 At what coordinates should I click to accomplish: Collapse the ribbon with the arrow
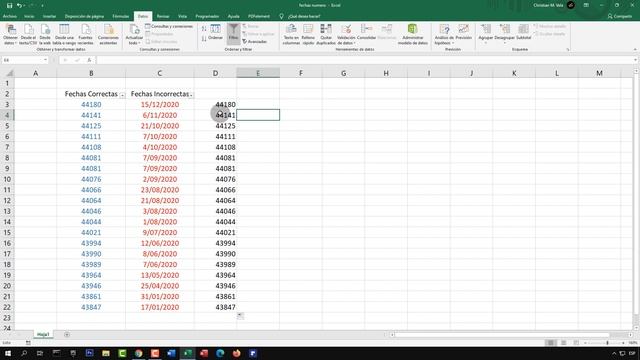click(635, 49)
